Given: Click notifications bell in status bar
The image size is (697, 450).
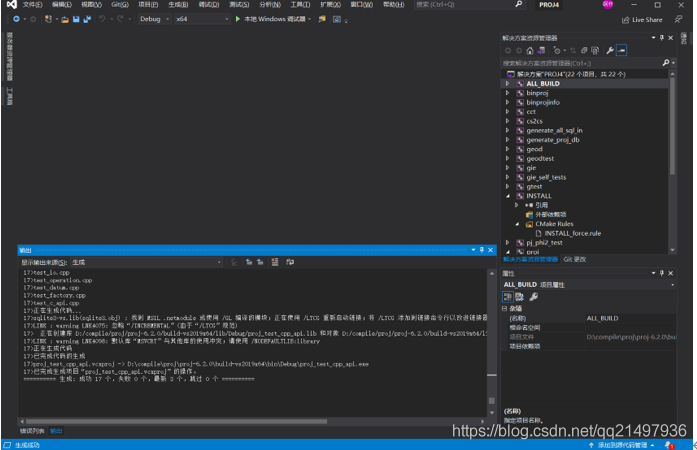Looking at the screenshot, I should pyautogui.click(x=669, y=445).
